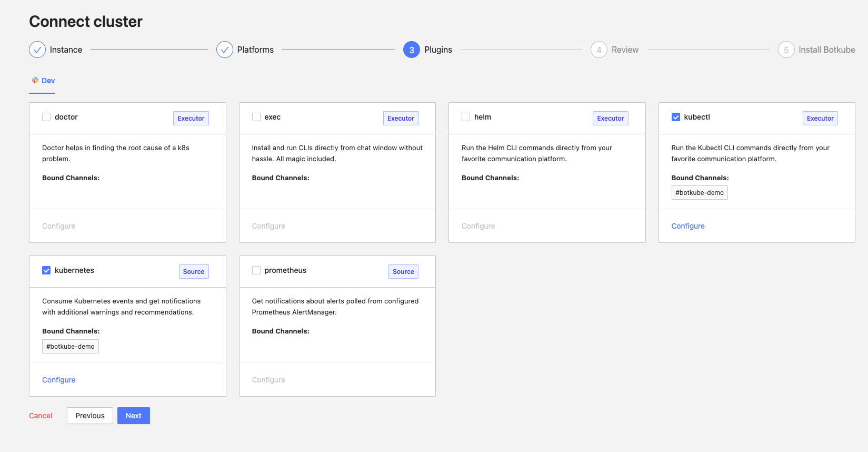Click the Connect cluster heading

coord(86,22)
